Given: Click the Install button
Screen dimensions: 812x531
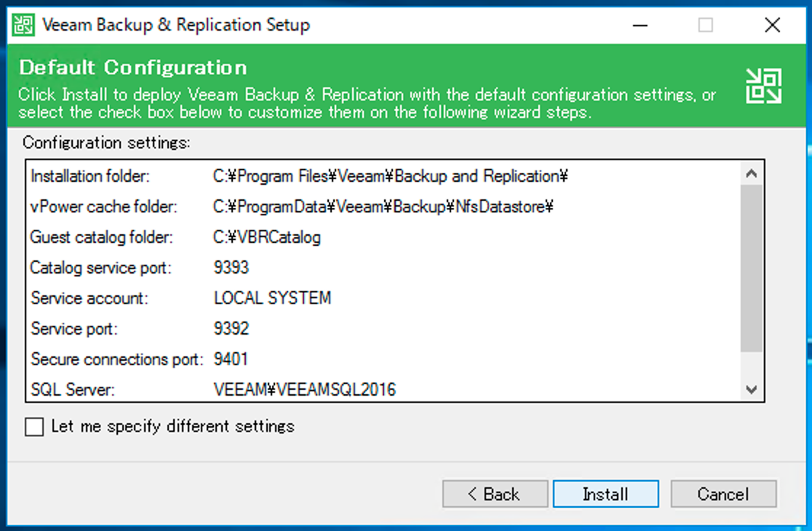Looking at the screenshot, I should [605, 494].
